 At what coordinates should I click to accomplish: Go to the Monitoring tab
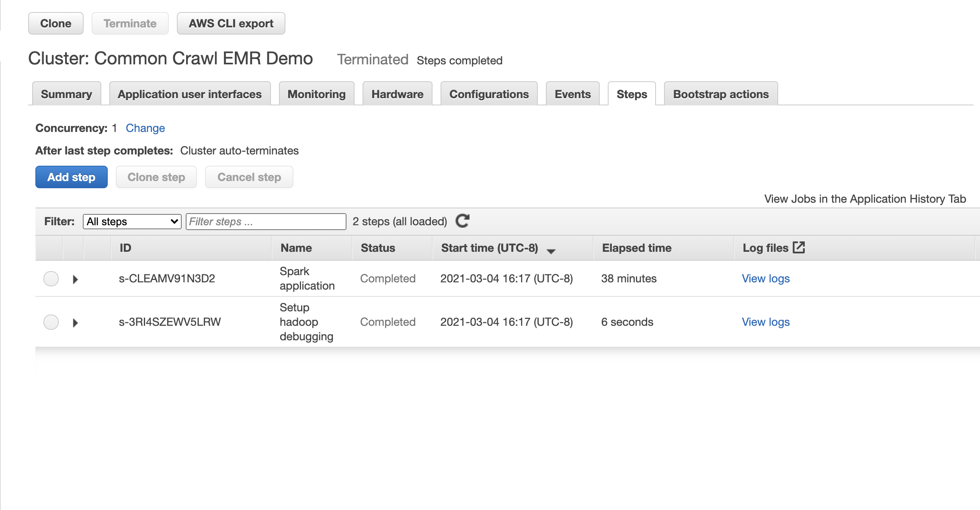(316, 94)
